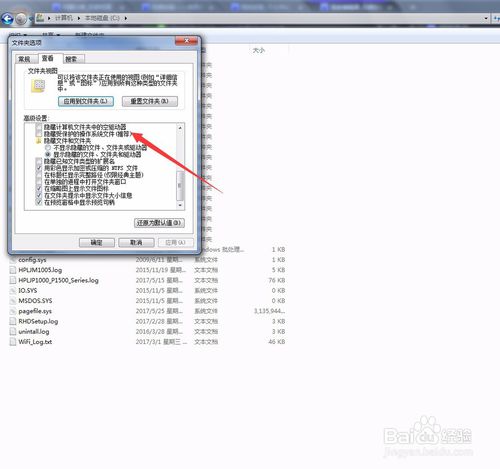Select the unintall.log file name
500x469 pixels.
(x=34, y=332)
